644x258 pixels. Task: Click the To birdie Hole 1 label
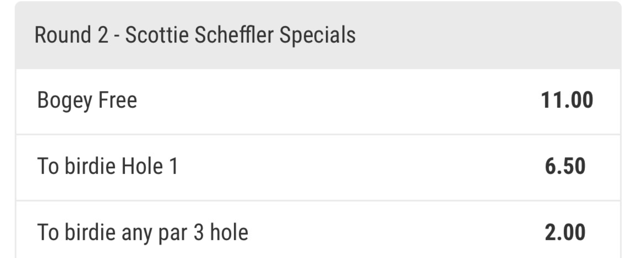click(x=108, y=166)
